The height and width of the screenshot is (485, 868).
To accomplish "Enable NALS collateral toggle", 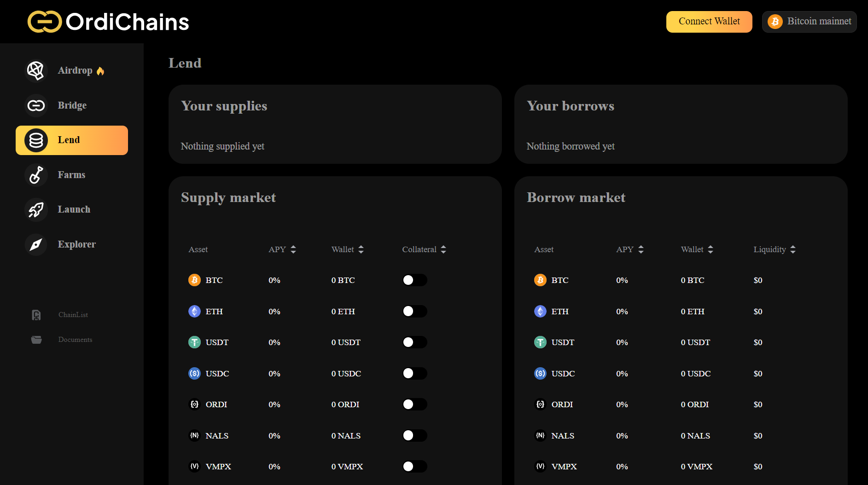I will [x=414, y=435].
